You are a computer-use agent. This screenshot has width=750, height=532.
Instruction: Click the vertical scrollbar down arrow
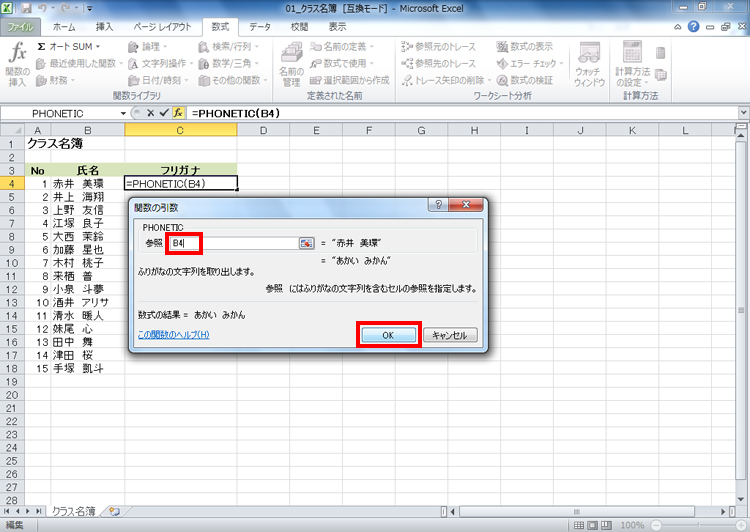pyautogui.click(x=741, y=499)
